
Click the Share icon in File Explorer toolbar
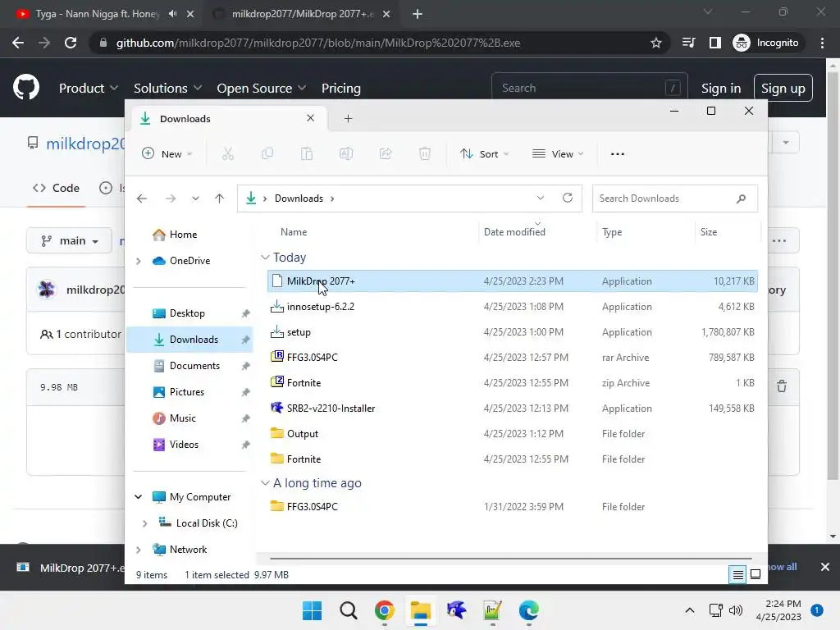tap(386, 154)
